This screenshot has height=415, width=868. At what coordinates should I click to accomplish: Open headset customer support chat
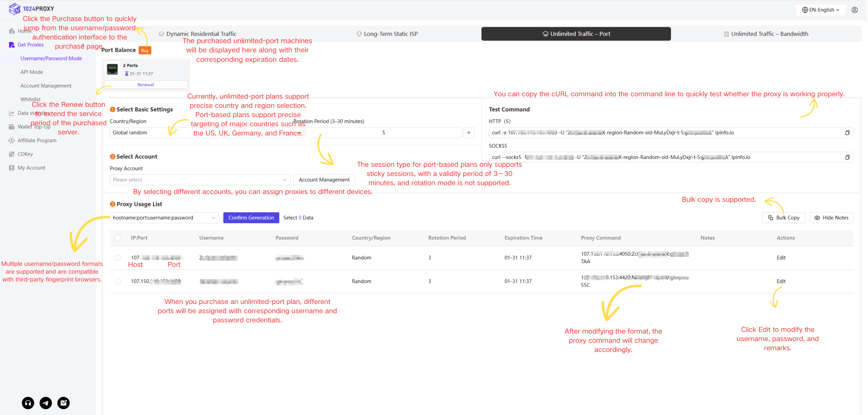click(x=28, y=403)
